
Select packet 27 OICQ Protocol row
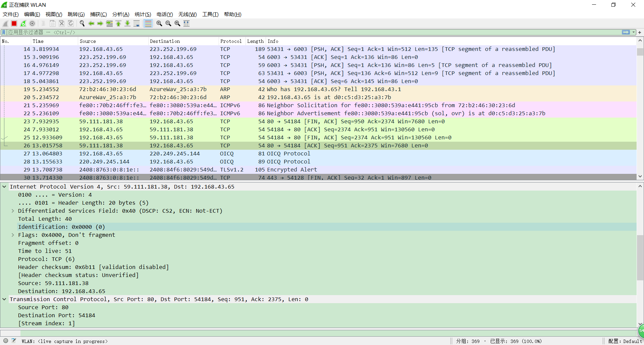[x=318, y=153]
